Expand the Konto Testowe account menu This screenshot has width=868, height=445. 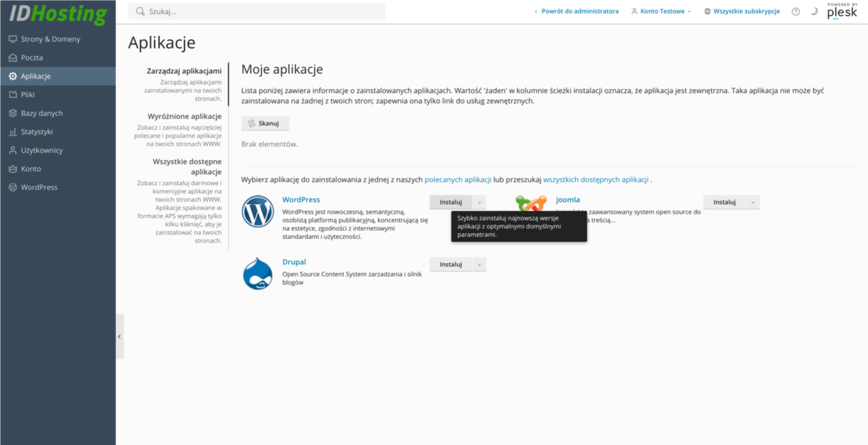click(661, 11)
